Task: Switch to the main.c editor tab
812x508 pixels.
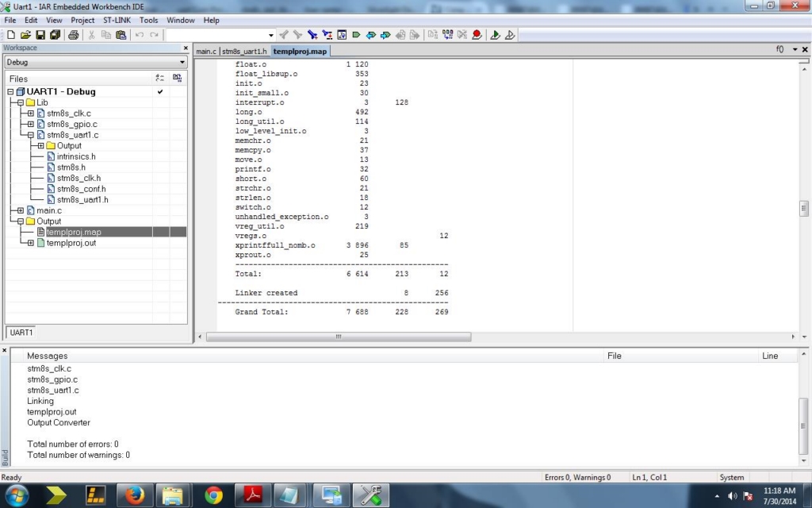Action: [206, 52]
